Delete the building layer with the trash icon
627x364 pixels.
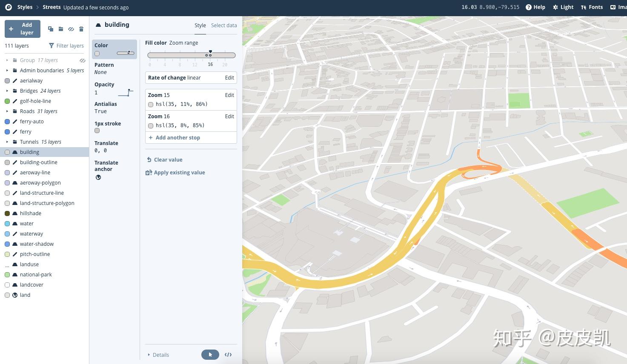pyautogui.click(x=81, y=29)
